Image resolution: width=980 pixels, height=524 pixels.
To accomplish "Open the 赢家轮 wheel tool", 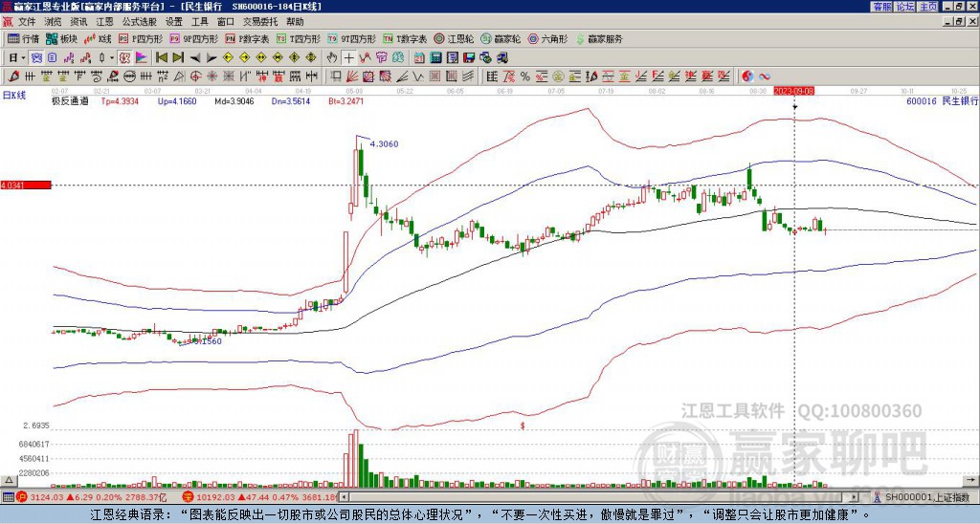I will 501,38.
